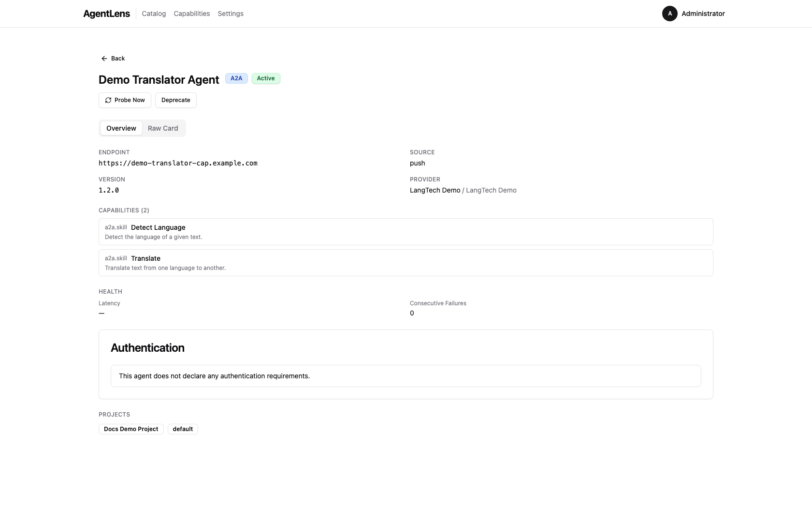Click the a2a.skill tag on Detect Language
Screen dimensions: 812x508
click(x=116, y=227)
